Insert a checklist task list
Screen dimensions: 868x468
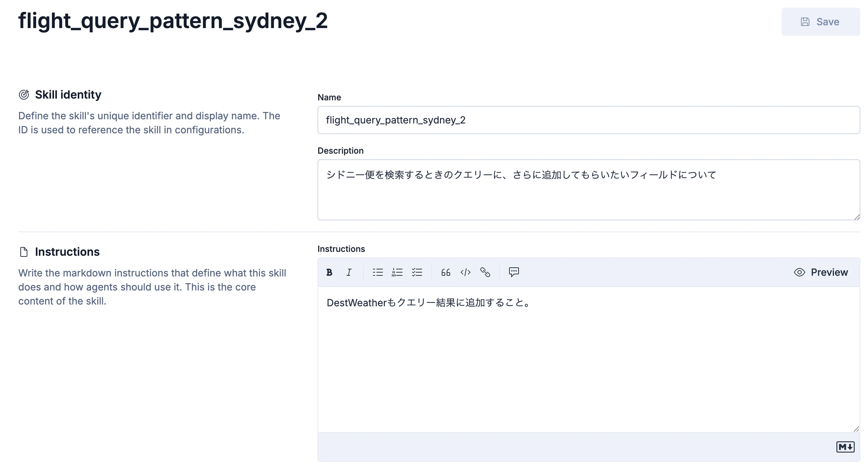click(x=417, y=272)
